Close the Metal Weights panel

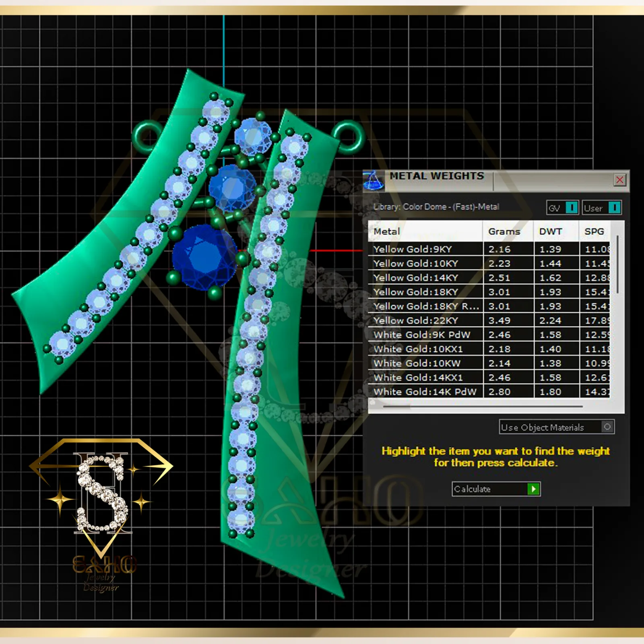pyautogui.click(x=620, y=180)
